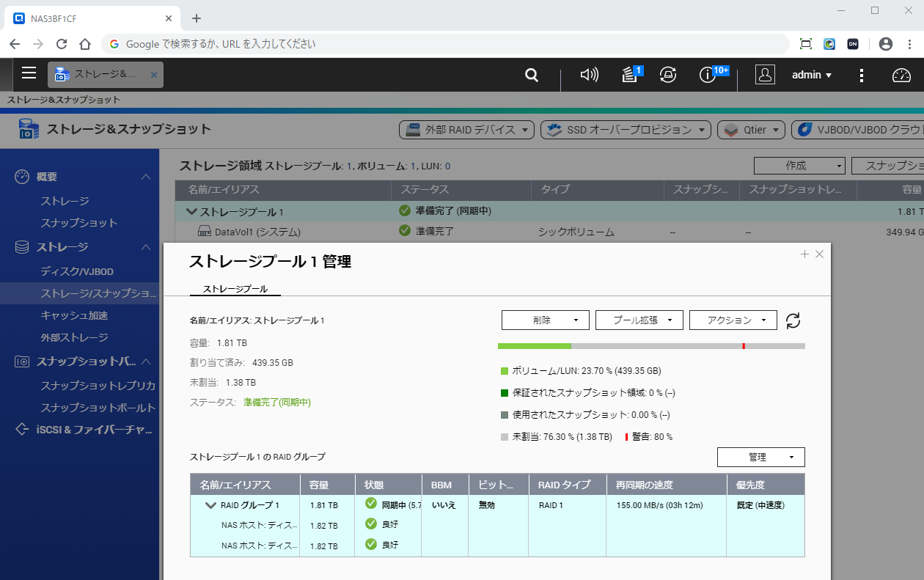Open background tasks icon with badge
924x580 pixels.
629,75
